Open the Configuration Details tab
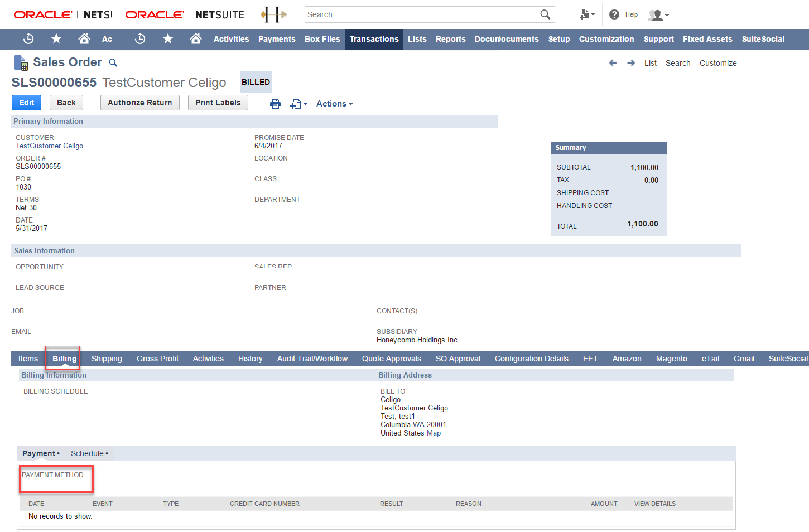 coord(532,359)
